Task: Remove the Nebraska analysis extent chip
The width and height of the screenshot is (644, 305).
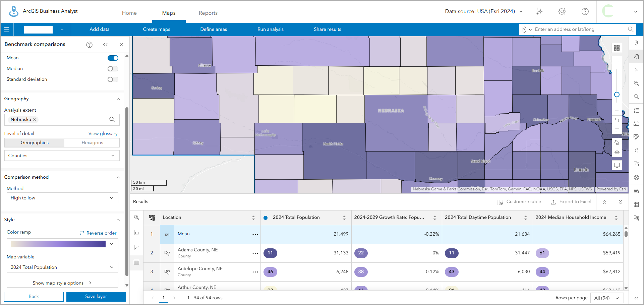Action: click(35, 120)
